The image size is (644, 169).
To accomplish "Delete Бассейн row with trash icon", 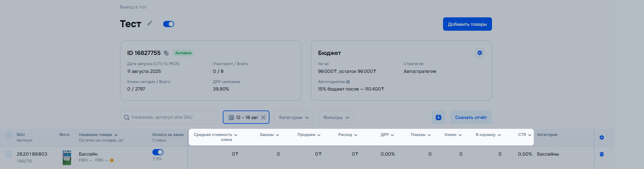I will pyautogui.click(x=601, y=154).
